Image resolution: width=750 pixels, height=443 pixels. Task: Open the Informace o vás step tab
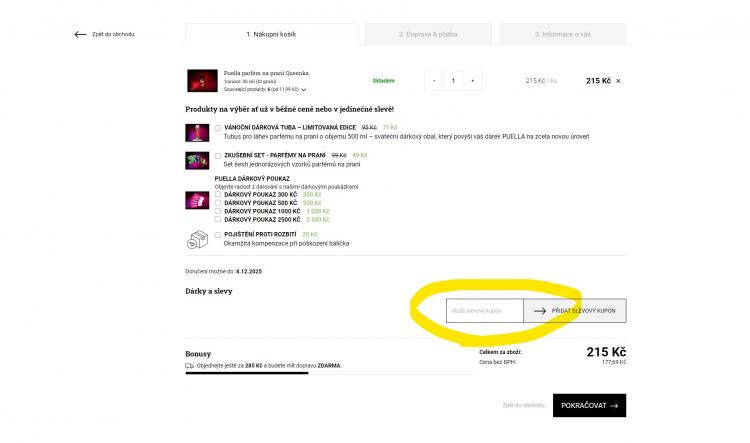[563, 34]
